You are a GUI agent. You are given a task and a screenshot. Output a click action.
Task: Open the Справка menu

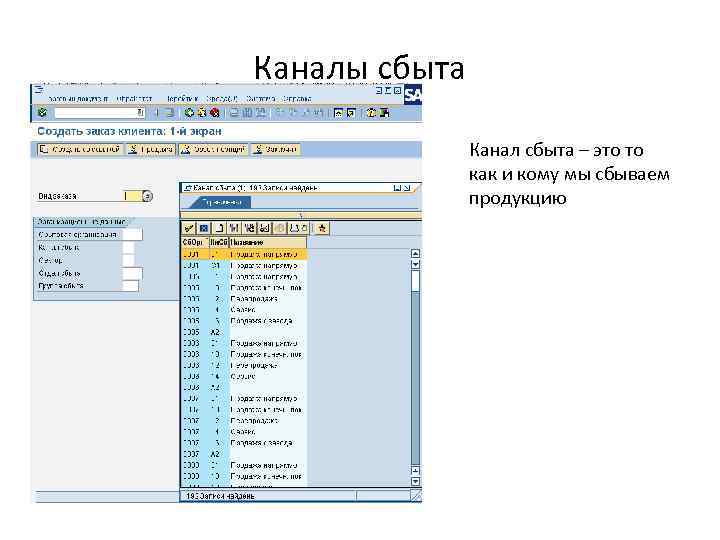pyautogui.click(x=297, y=99)
